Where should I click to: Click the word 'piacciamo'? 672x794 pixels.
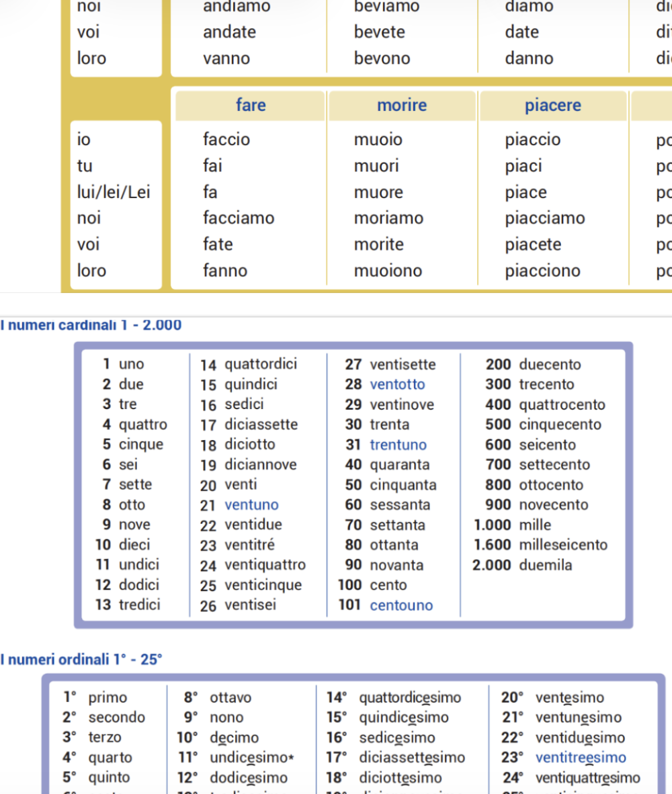[x=545, y=219]
